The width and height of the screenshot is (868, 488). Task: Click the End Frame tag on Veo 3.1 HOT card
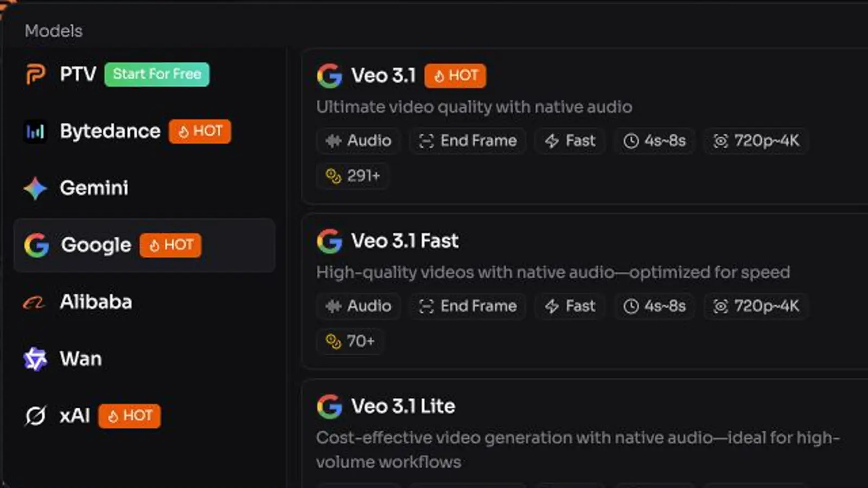(468, 141)
